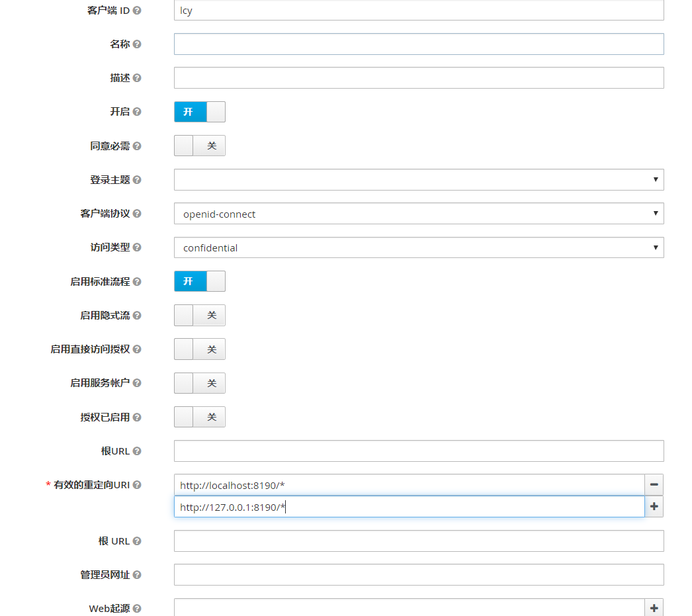This screenshot has width=692, height=616.
Task: Switch on 启用服务帐户 toggle
Action: 200,383
